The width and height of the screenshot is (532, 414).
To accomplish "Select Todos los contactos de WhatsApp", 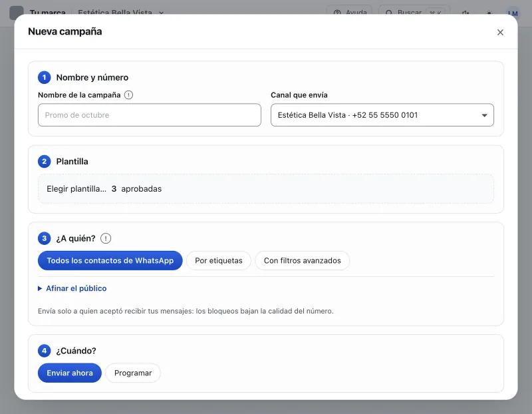I will click(110, 260).
